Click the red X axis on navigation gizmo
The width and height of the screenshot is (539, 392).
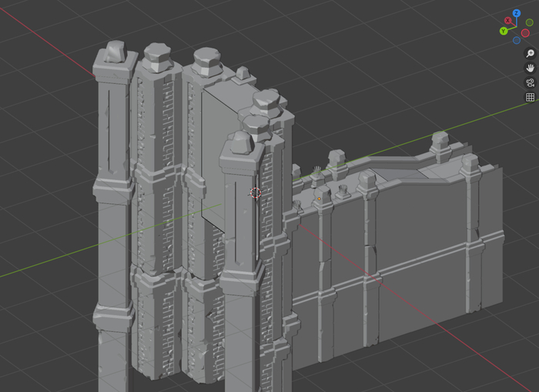(507, 21)
